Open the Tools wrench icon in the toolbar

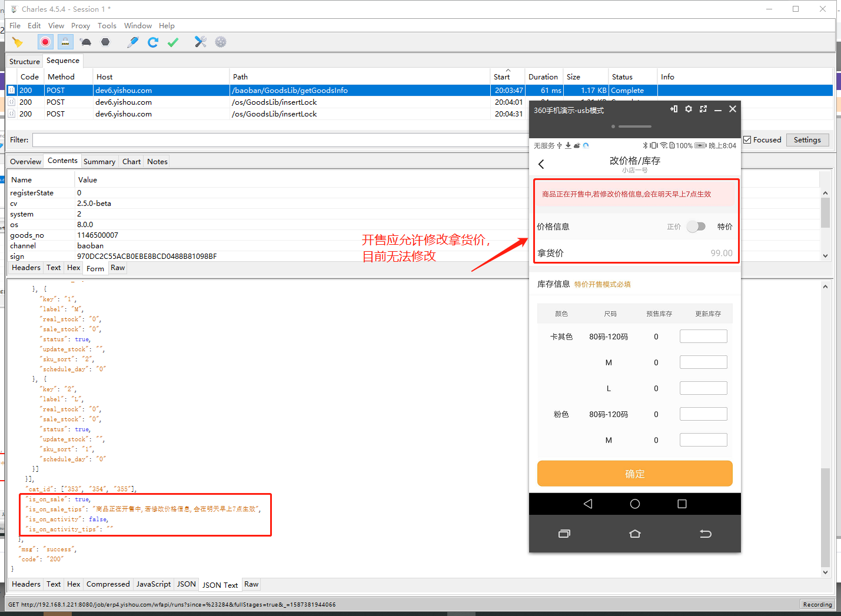pos(201,42)
